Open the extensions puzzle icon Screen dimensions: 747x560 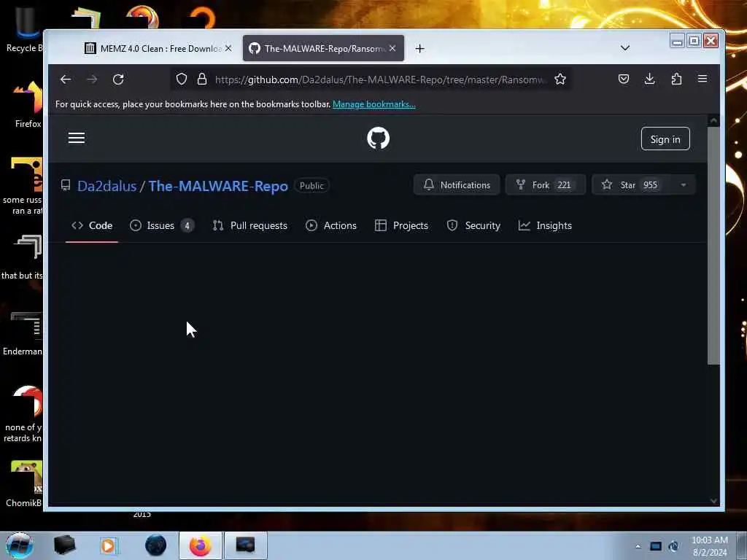pyautogui.click(x=676, y=79)
